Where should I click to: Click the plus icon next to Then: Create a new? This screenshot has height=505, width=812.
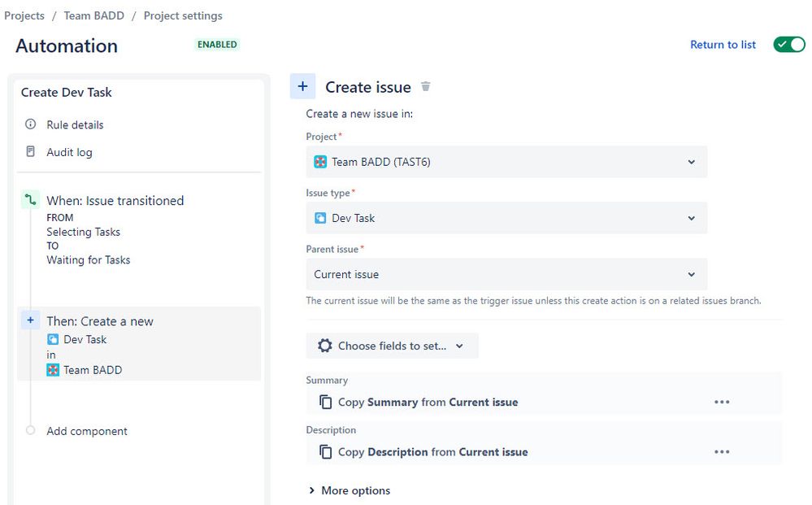pyautogui.click(x=31, y=320)
